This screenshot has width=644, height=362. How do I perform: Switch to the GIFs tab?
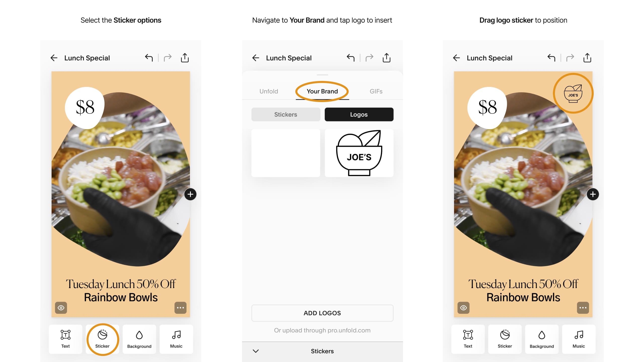click(376, 91)
